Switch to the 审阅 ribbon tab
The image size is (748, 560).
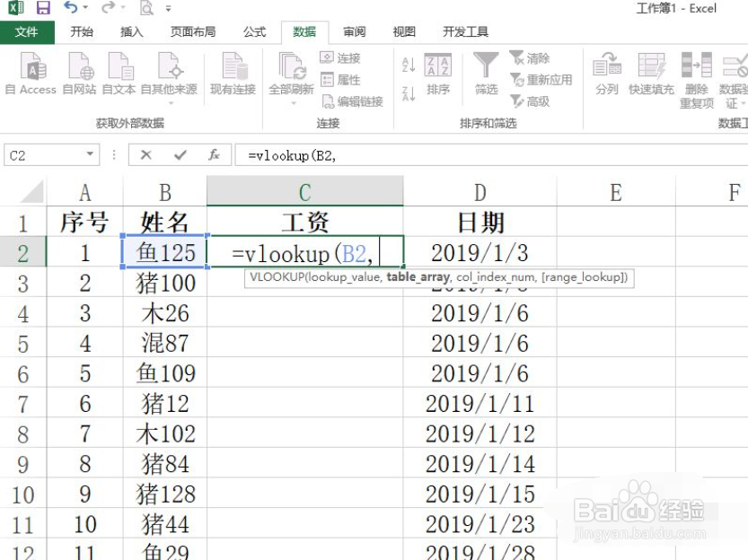[x=355, y=32]
